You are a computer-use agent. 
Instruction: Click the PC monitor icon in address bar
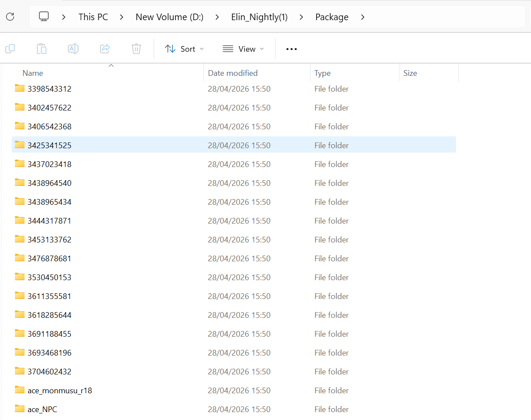click(x=44, y=17)
